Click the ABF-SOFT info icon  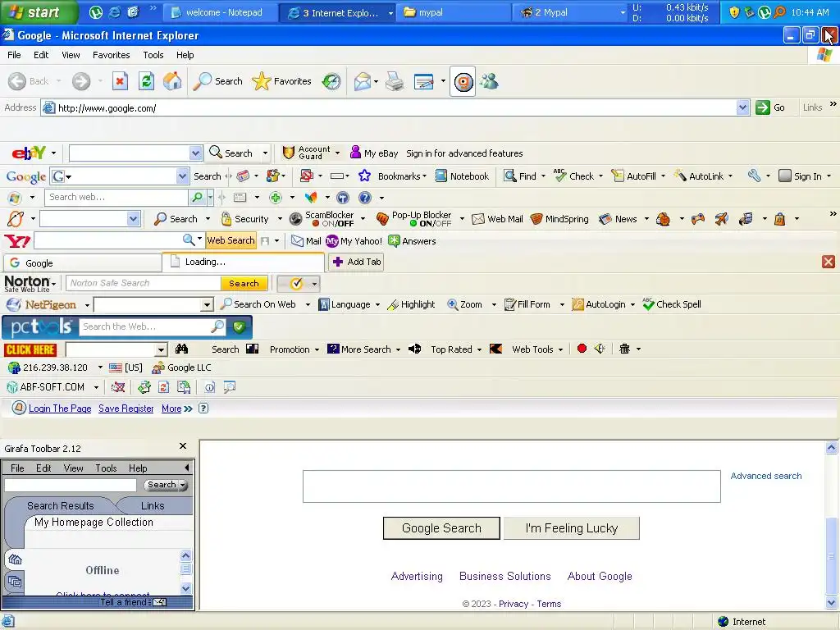[x=210, y=387]
